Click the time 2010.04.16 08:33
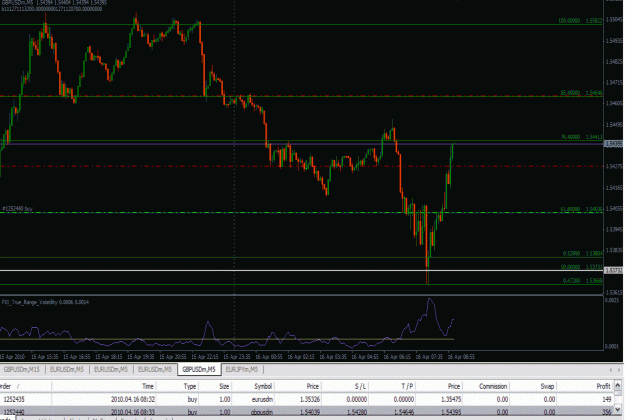Screen dimensions: 625x420 click(x=133, y=412)
